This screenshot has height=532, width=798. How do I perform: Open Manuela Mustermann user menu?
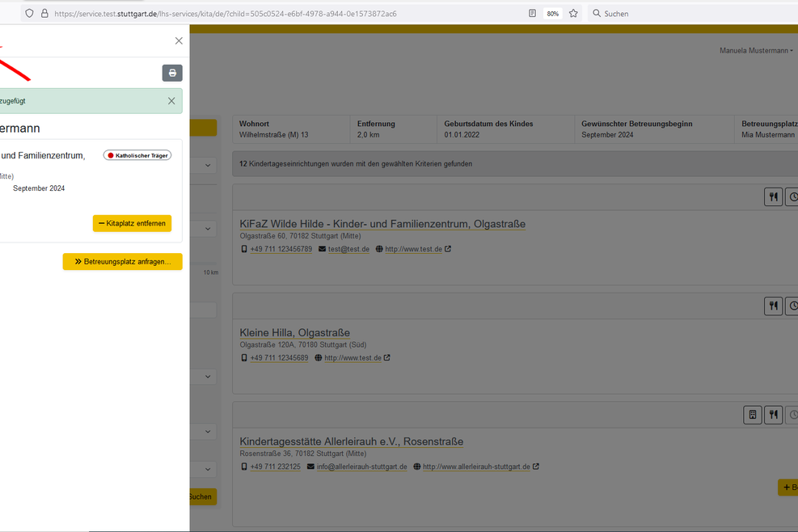[x=756, y=50]
